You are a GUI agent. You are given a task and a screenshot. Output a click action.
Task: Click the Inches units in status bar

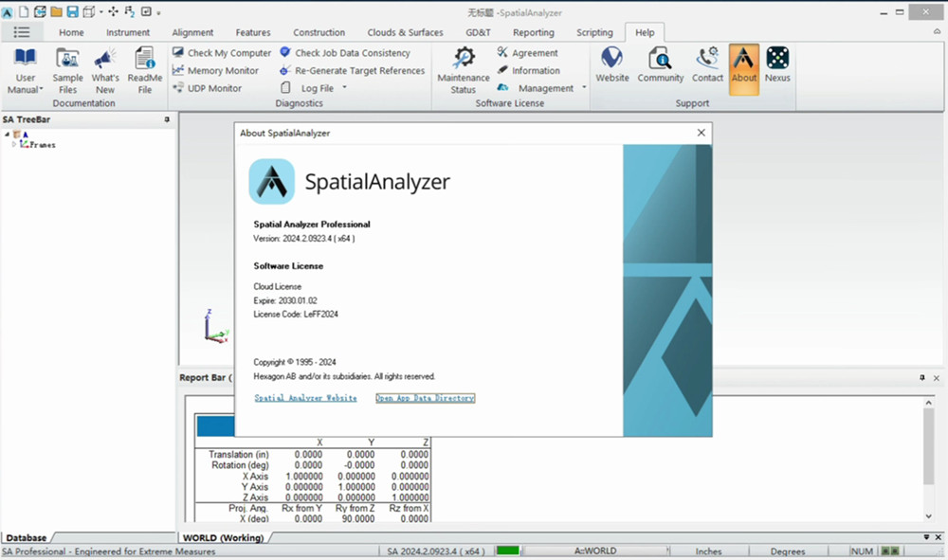(x=708, y=551)
